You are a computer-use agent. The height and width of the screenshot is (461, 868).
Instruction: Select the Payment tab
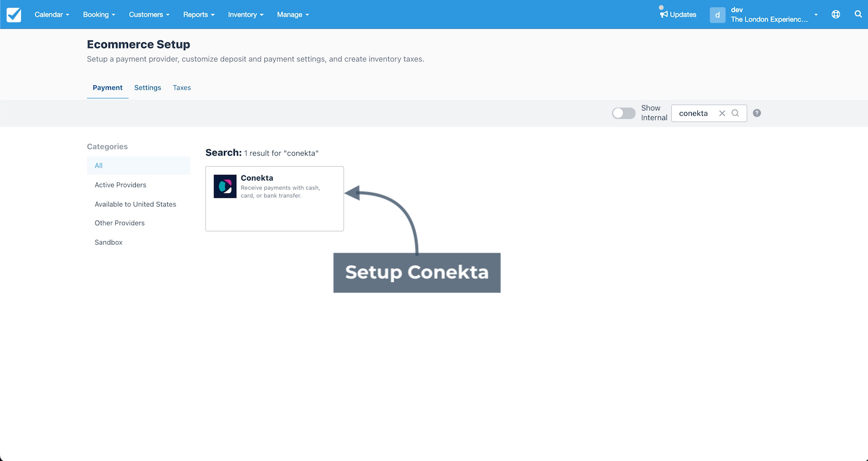point(107,88)
